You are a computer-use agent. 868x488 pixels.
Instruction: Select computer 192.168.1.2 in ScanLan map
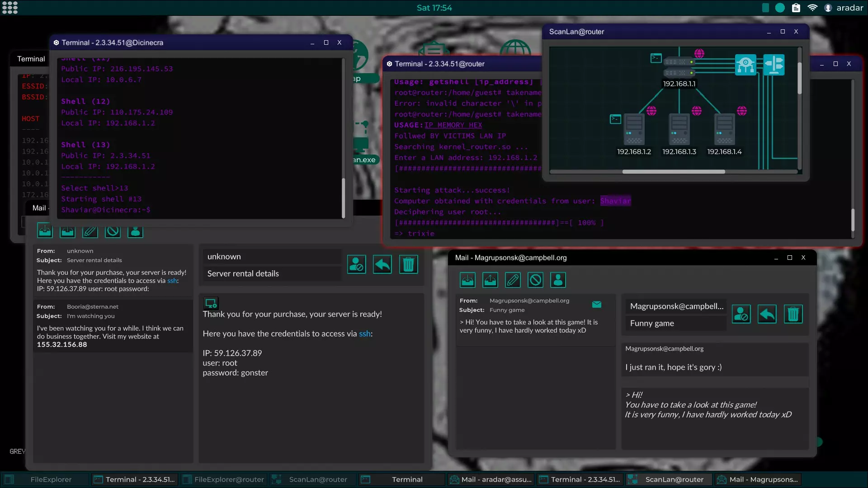pos(634,130)
